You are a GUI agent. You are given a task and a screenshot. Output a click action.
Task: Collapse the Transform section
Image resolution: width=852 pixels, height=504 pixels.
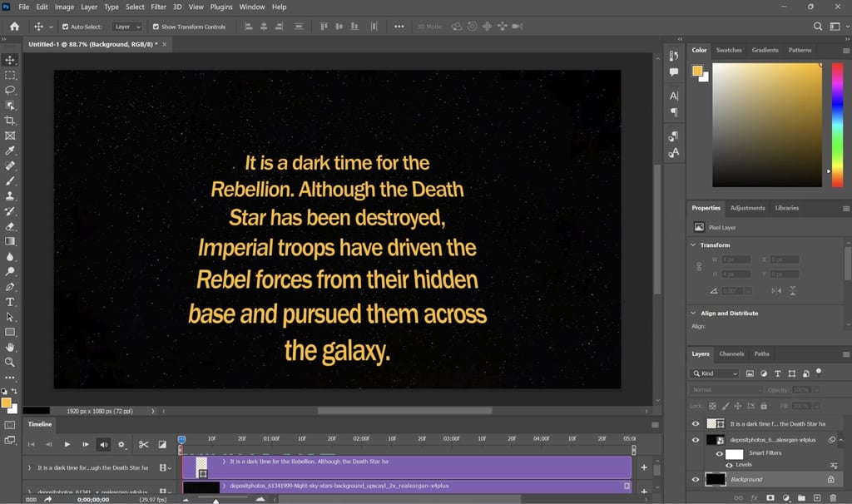pos(693,245)
